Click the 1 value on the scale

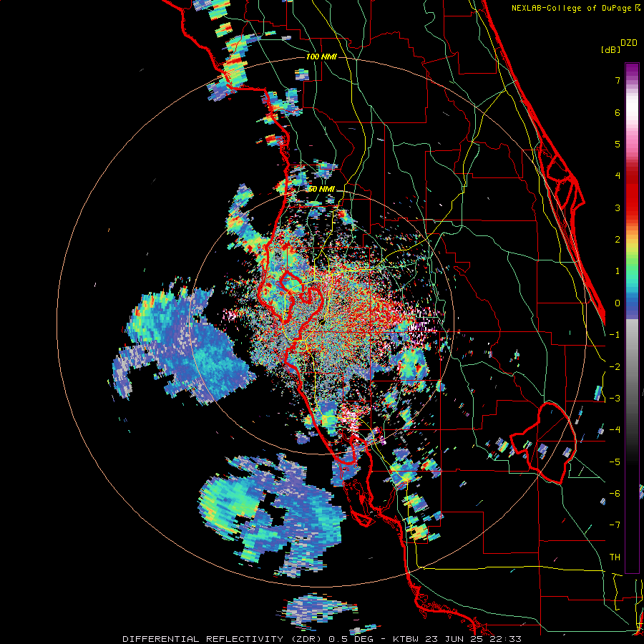point(618,271)
